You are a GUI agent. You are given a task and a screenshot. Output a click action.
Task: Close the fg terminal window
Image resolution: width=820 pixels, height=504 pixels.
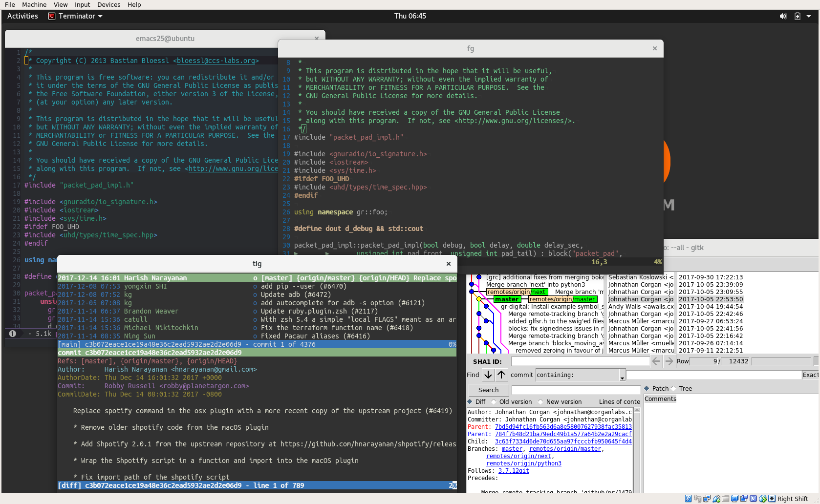coord(655,48)
